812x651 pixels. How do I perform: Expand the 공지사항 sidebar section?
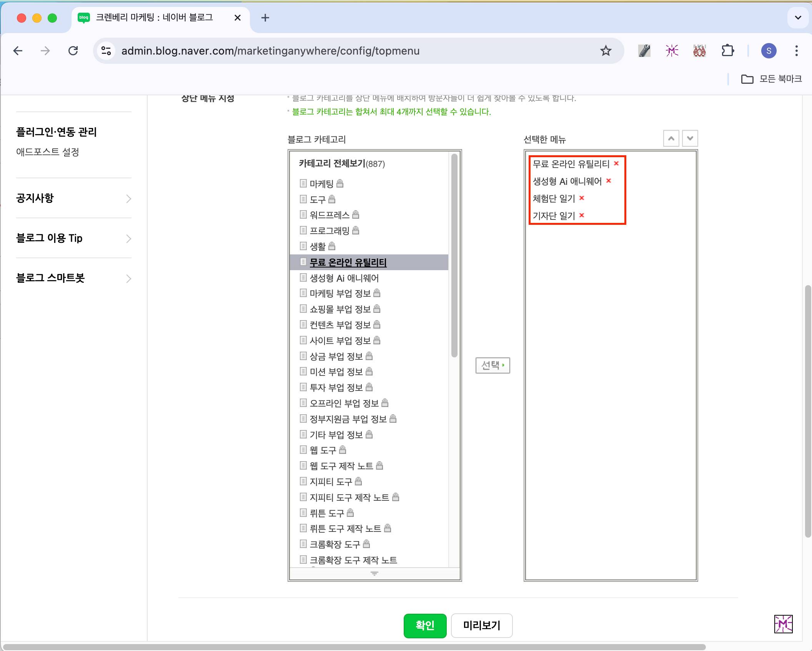pos(128,199)
